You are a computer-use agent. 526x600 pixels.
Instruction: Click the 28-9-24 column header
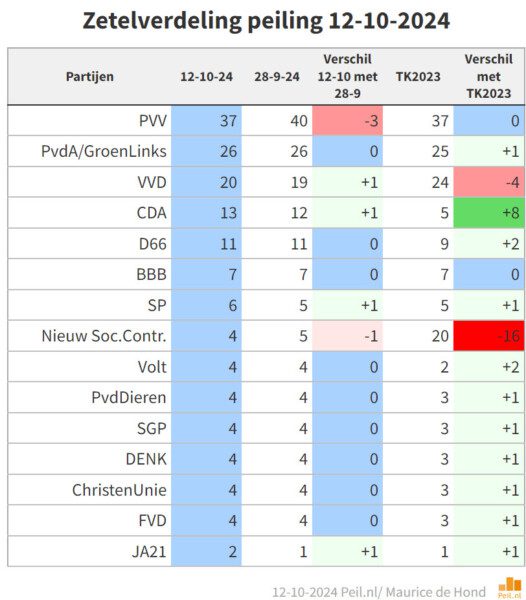(277, 77)
